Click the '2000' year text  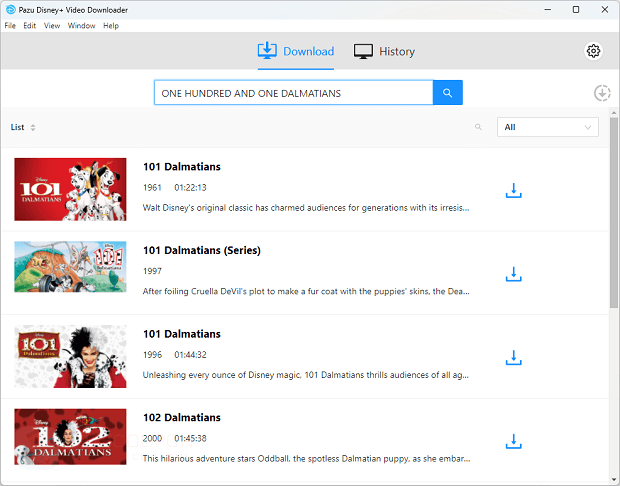(x=152, y=438)
